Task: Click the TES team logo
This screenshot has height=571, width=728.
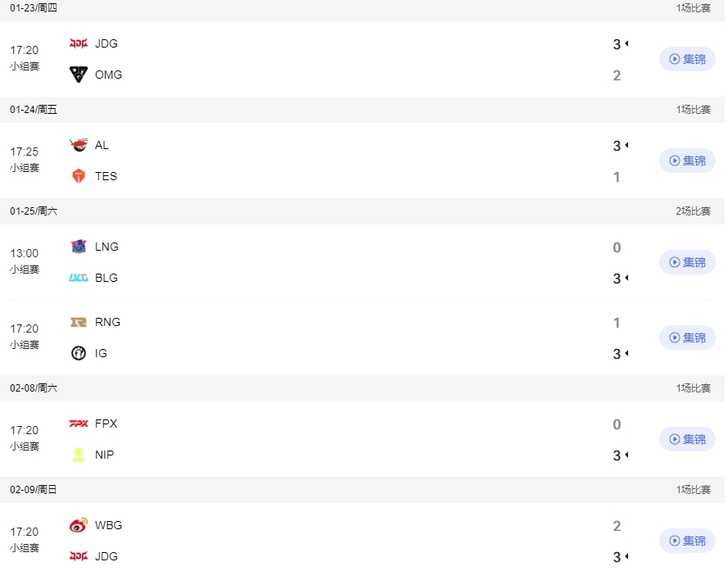Action: (79, 176)
